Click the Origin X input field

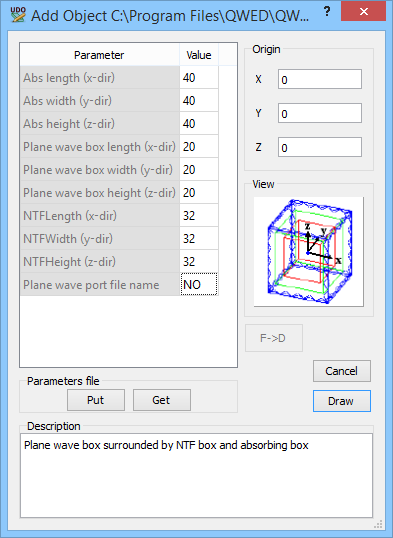click(x=320, y=79)
